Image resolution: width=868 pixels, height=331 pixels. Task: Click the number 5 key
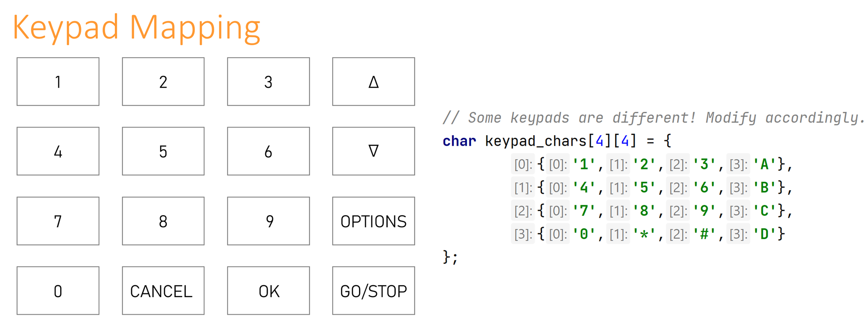pos(163,151)
